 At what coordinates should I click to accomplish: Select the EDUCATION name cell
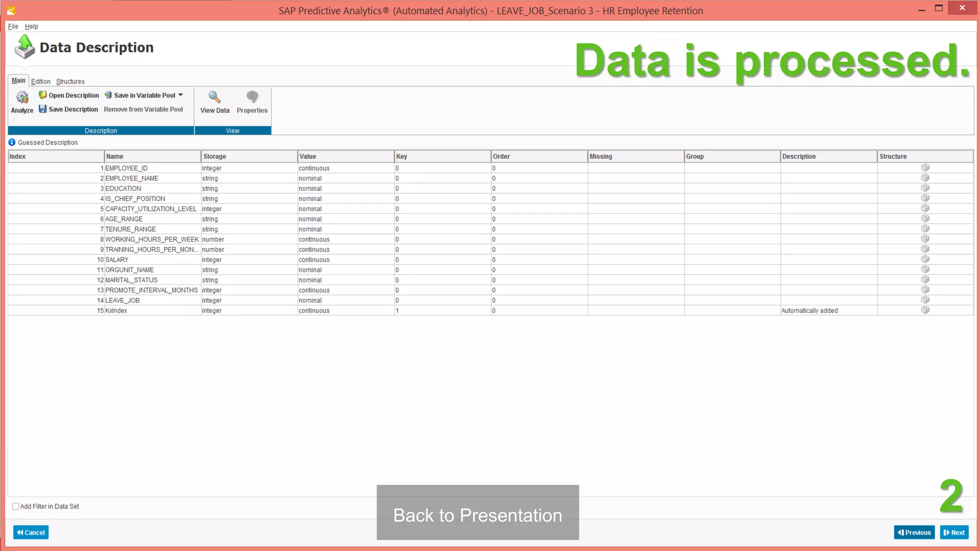point(152,188)
